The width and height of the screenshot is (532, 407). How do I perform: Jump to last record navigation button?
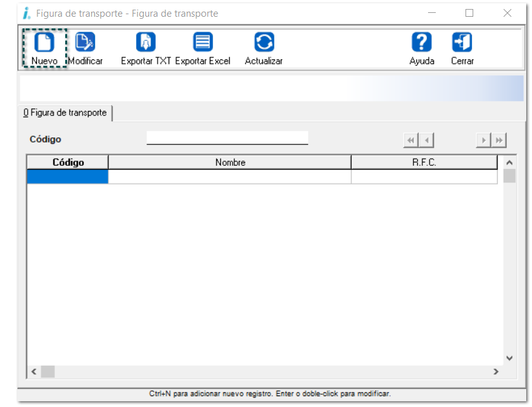pyautogui.click(x=499, y=140)
